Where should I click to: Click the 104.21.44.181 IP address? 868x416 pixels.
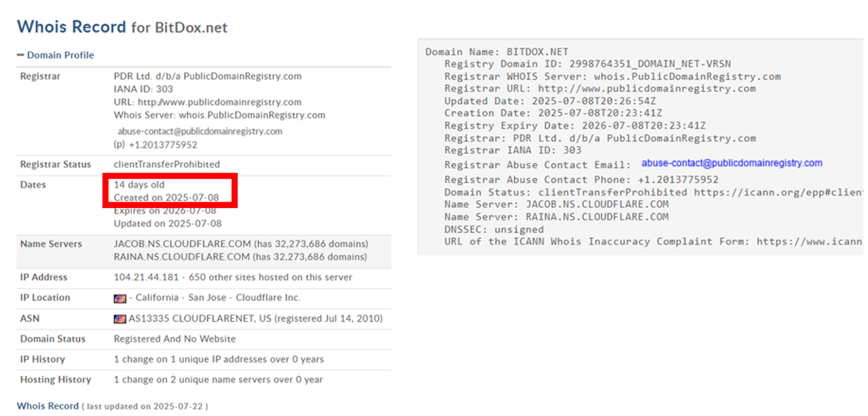(146, 277)
